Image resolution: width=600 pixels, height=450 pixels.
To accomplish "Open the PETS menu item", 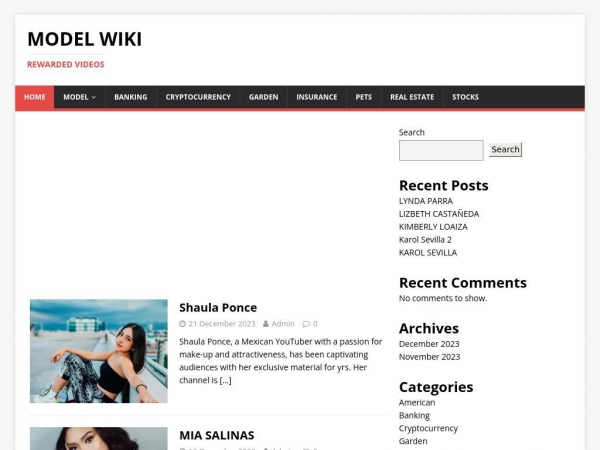I will point(364,97).
